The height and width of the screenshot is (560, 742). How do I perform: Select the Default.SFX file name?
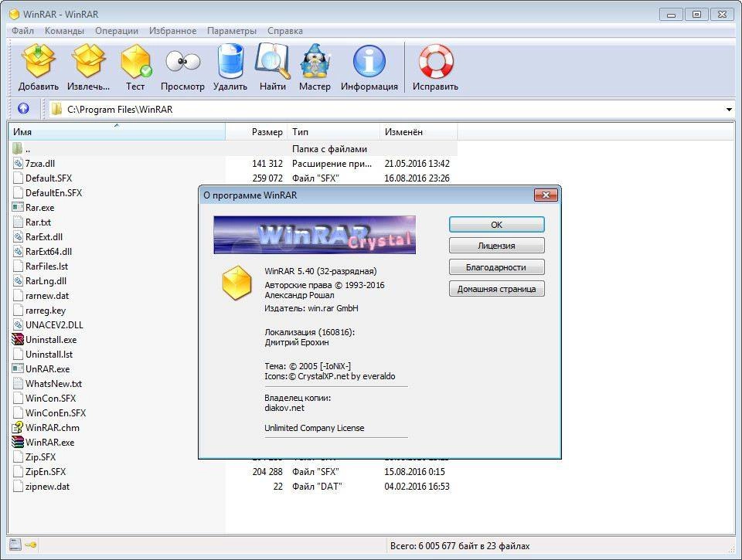coord(49,178)
